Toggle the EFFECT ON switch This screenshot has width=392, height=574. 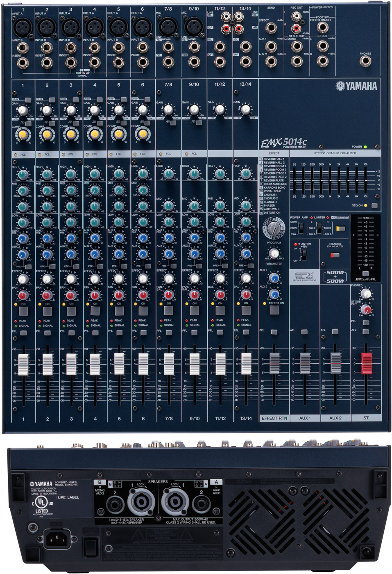(274, 310)
